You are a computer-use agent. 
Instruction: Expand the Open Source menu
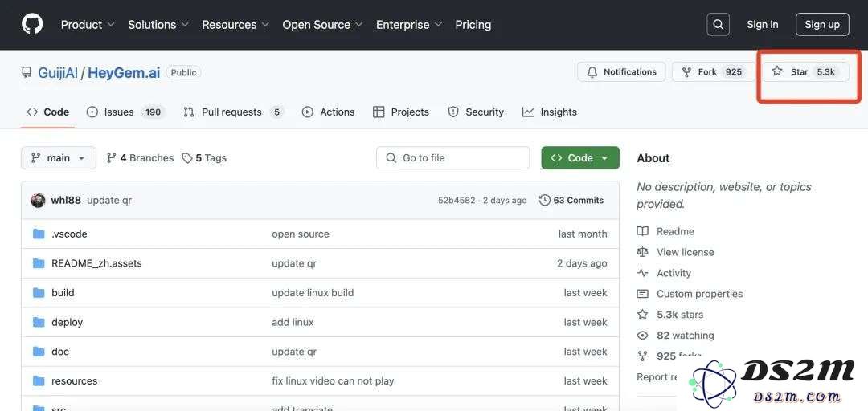point(323,25)
